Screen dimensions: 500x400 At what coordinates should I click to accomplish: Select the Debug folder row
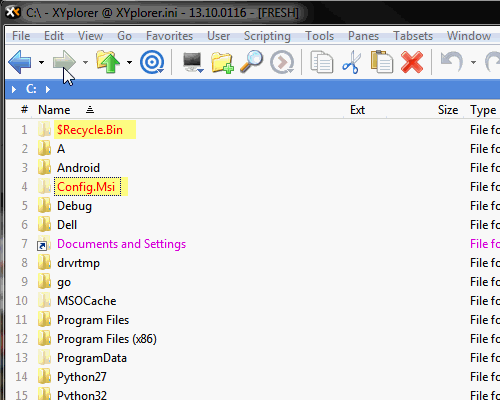(74, 206)
